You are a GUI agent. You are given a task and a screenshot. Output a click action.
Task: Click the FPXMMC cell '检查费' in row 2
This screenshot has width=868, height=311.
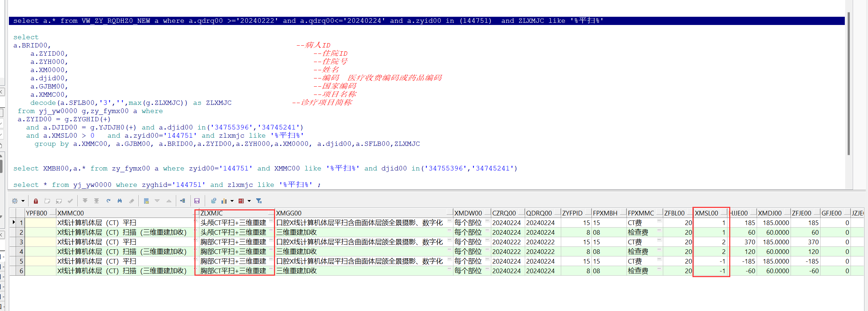point(645,232)
